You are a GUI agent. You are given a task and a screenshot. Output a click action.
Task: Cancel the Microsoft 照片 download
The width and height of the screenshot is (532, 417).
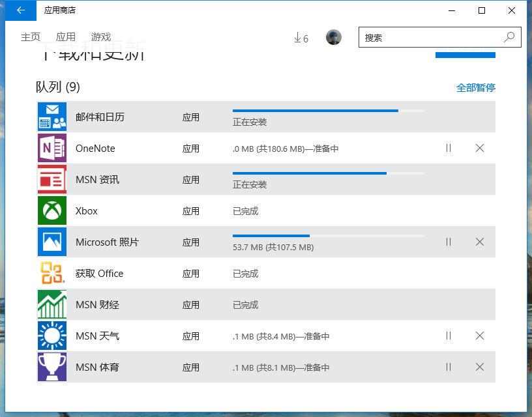point(480,242)
